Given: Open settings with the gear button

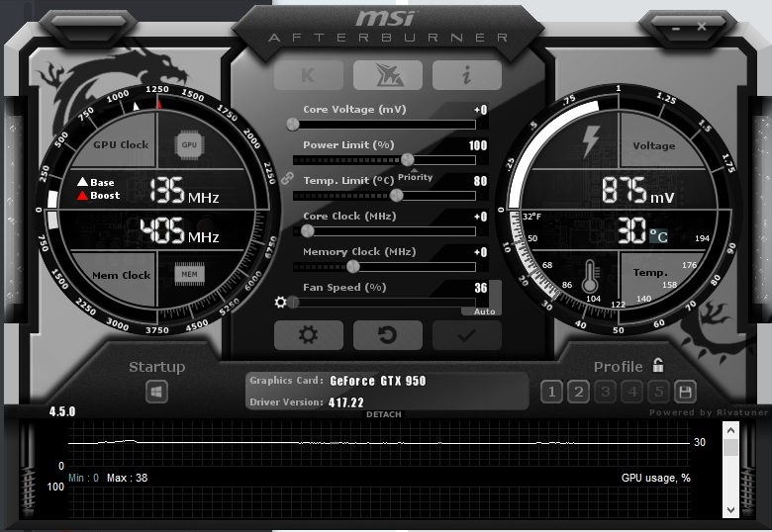Looking at the screenshot, I should (308, 335).
